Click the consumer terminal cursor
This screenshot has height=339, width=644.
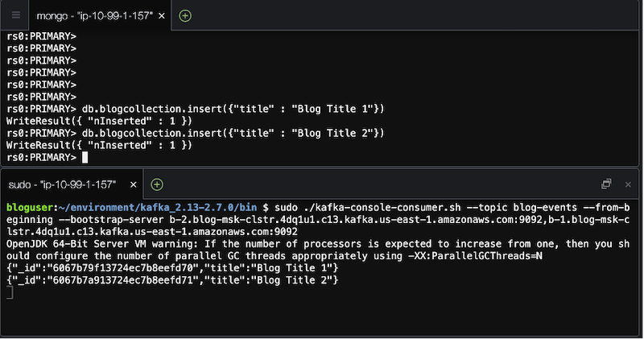[10, 292]
